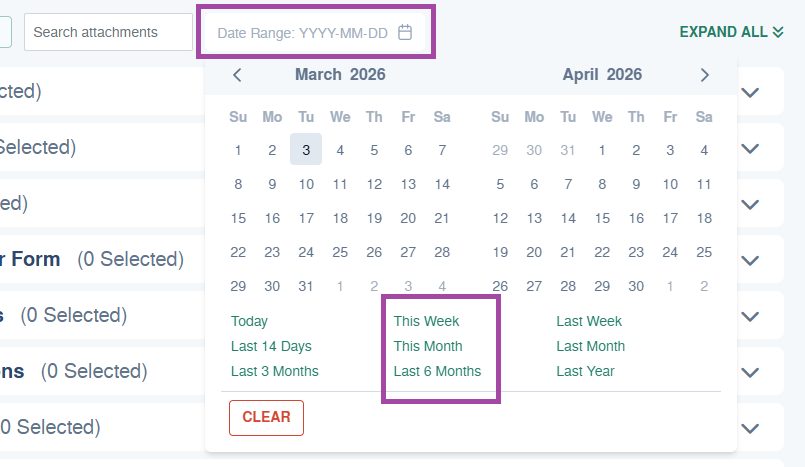
Task: Click the Date Range input field
Action: point(315,32)
